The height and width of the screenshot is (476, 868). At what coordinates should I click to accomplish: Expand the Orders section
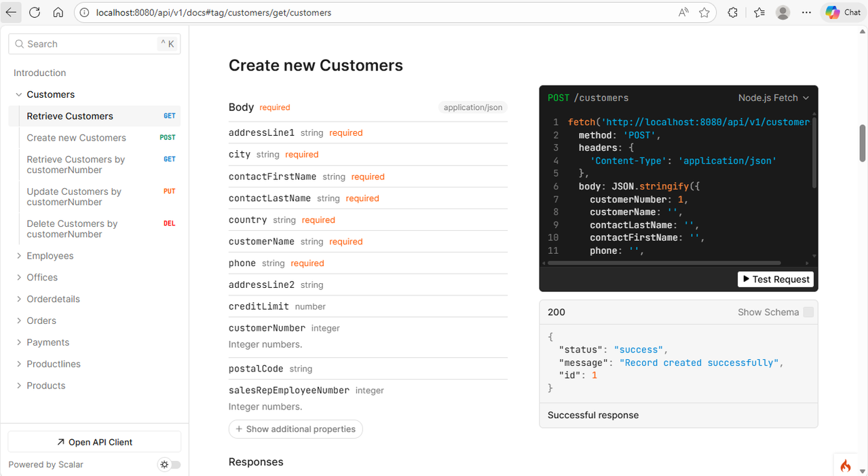[19, 321]
